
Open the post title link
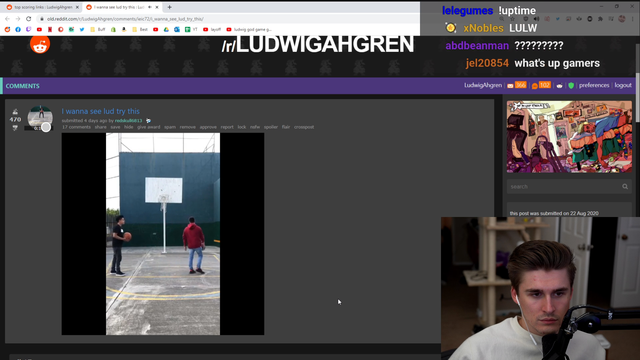pos(100,111)
